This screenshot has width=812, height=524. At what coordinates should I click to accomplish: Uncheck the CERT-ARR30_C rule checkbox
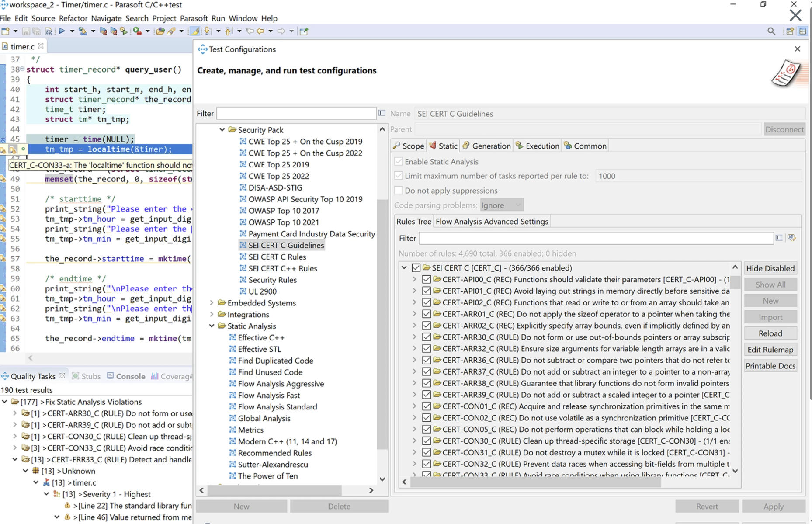click(x=427, y=337)
